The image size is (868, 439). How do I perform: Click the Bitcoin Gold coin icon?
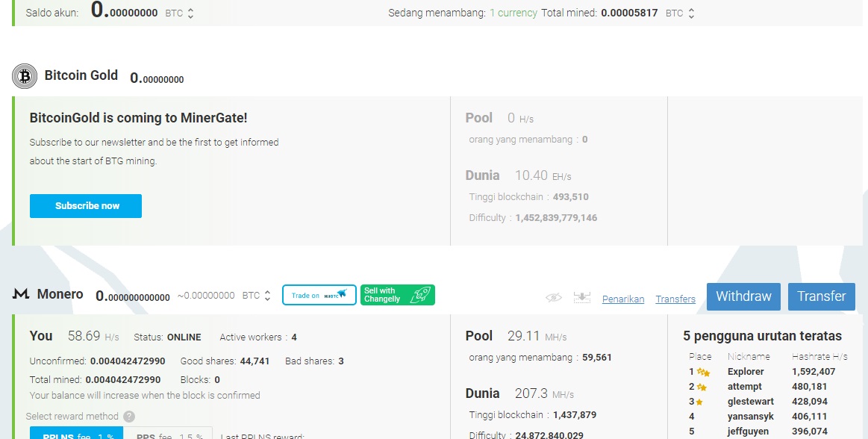tap(25, 75)
